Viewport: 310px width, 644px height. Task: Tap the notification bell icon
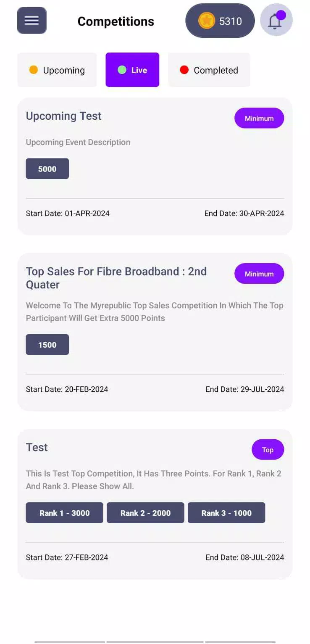(x=276, y=21)
